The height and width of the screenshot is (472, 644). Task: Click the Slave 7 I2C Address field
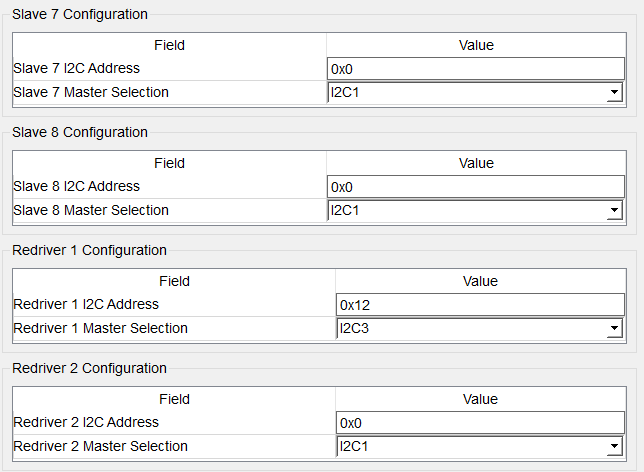[475, 69]
